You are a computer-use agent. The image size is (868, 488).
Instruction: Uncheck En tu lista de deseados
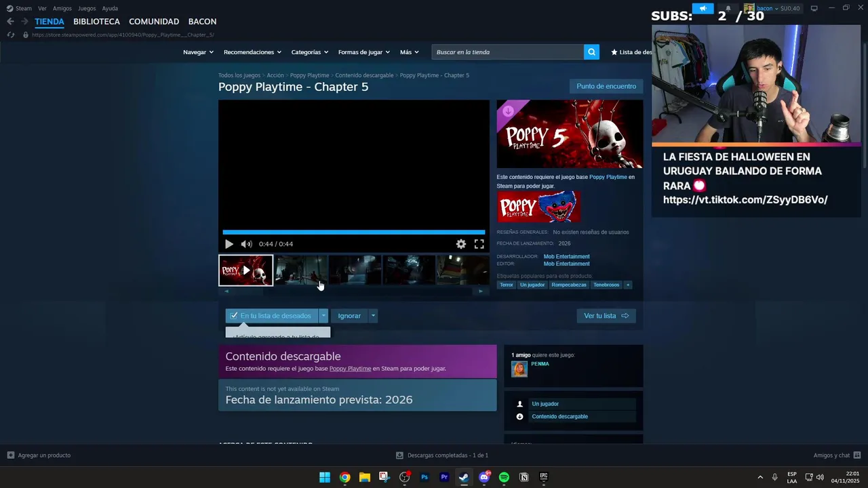click(272, 316)
